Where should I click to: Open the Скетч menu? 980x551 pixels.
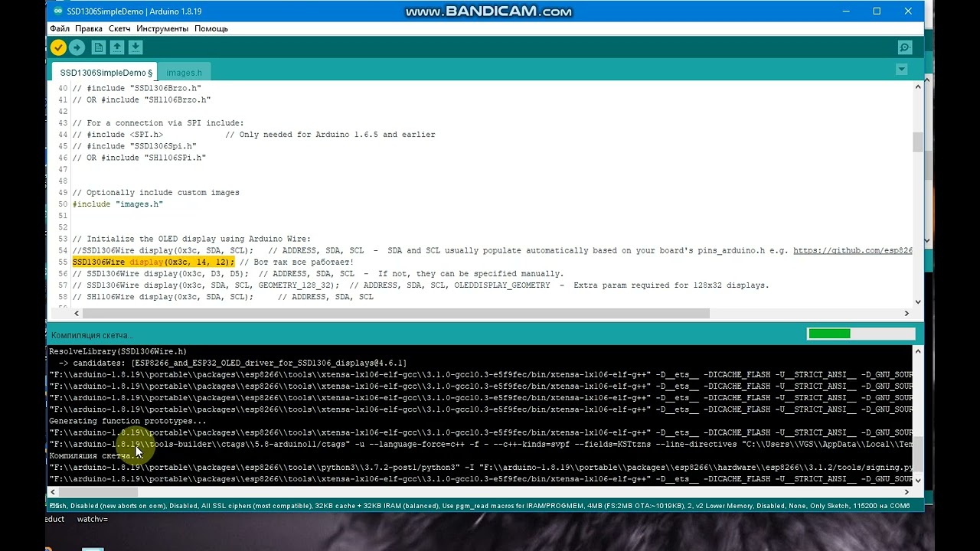(119, 28)
